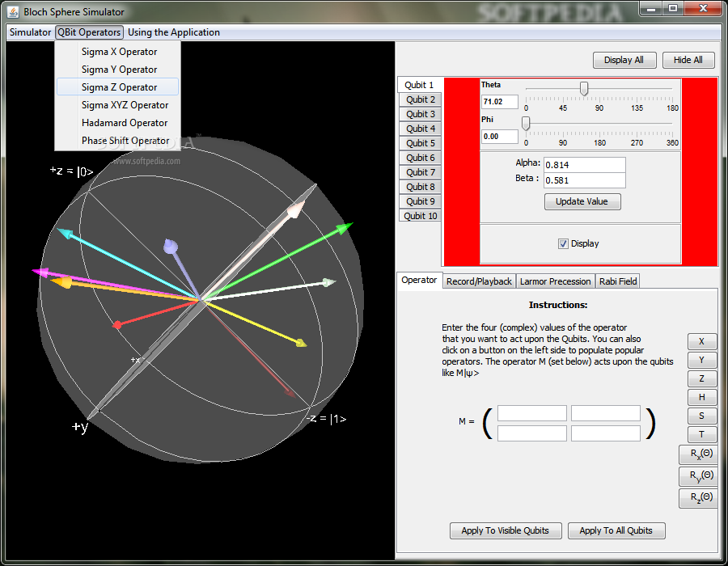Click the magenta qubit arrow tip
The width and height of the screenshot is (728, 566).
40,272
